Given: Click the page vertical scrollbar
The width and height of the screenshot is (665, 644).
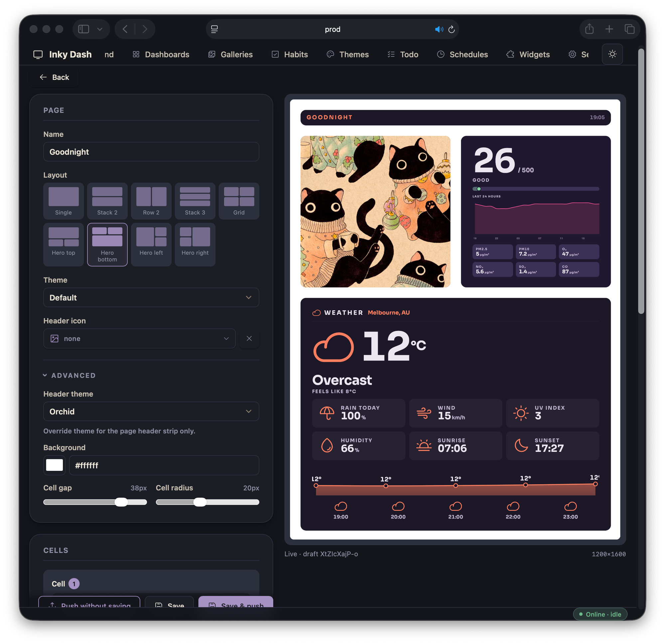Looking at the screenshot, I should coord(641,181).
